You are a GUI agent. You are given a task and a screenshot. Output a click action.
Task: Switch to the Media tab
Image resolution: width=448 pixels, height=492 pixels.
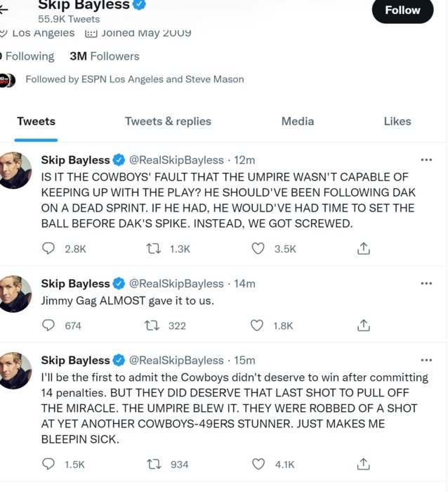297,122
